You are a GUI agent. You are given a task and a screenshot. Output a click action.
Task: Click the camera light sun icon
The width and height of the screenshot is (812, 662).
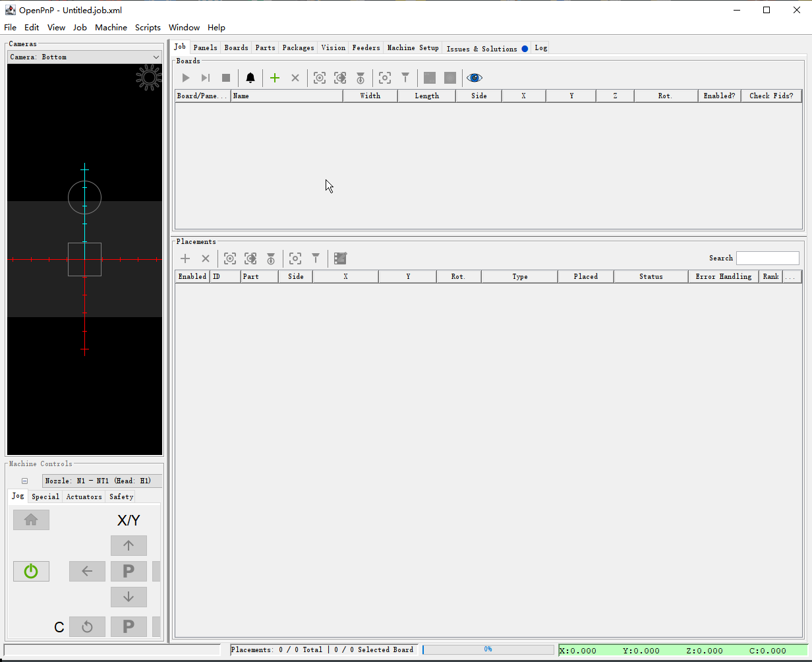click(149, 78)
